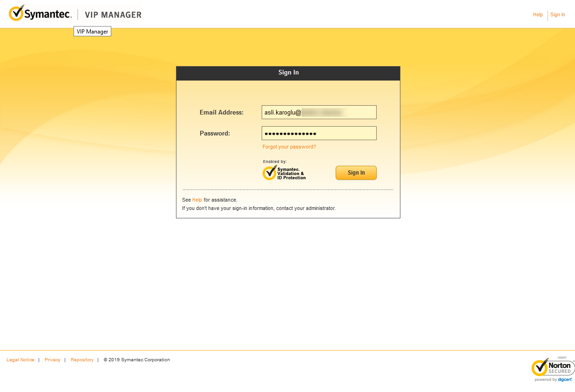Click the Norton Secured seal
Screen dimensions: 575x392
552,367
